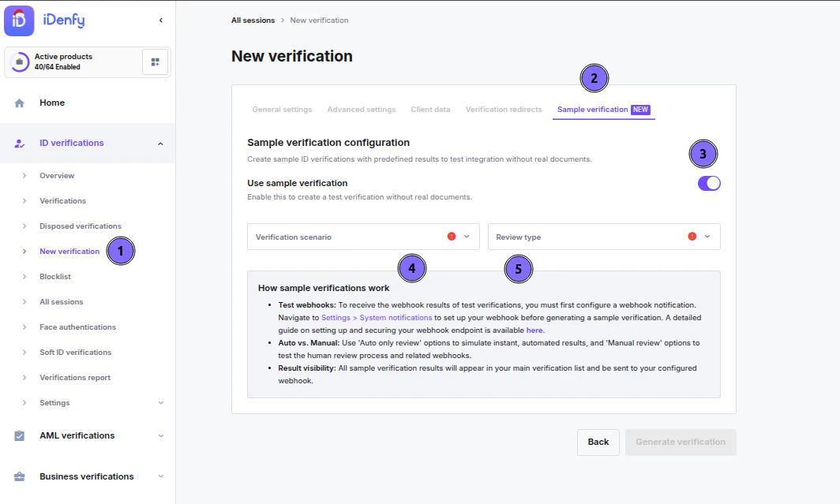Collapse the sidebar with the chevron arrow
840x504 pixels.
tap(161, 21)
